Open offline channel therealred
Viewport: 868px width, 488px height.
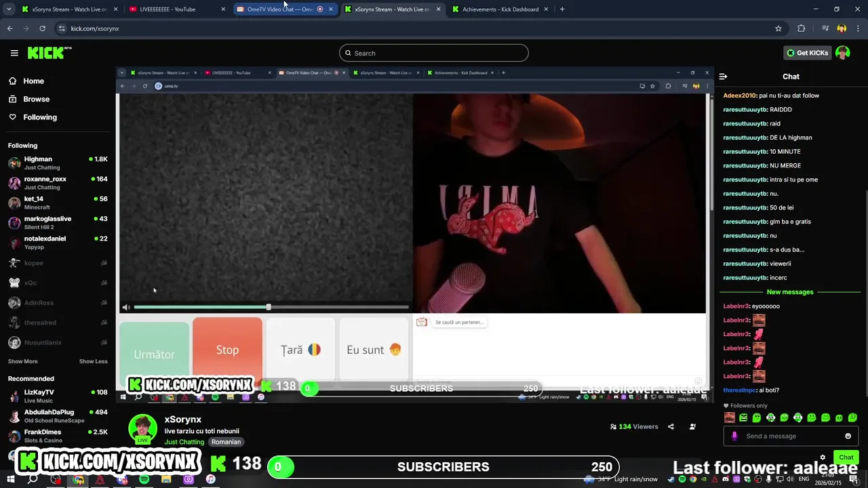click(x=58, y=323)
